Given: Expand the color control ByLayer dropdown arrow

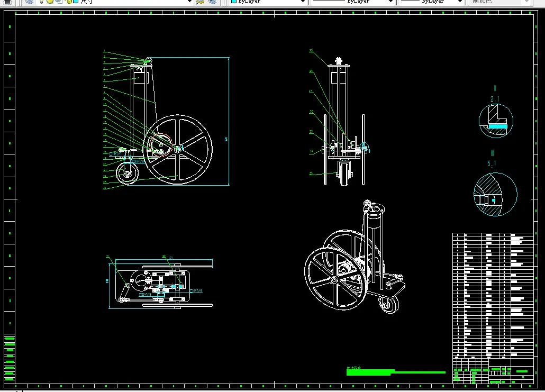Looking at the screenshot, I should point(303,2).
